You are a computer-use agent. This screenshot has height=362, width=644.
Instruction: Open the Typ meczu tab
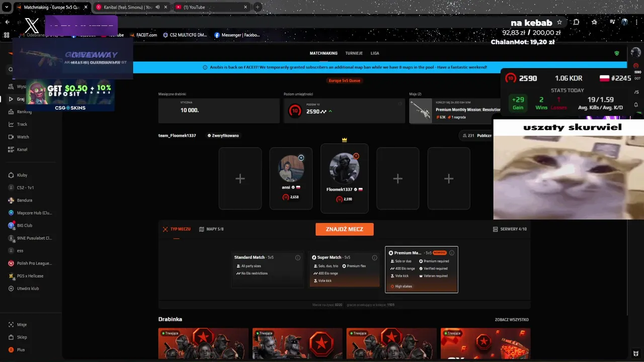point(177,229)
